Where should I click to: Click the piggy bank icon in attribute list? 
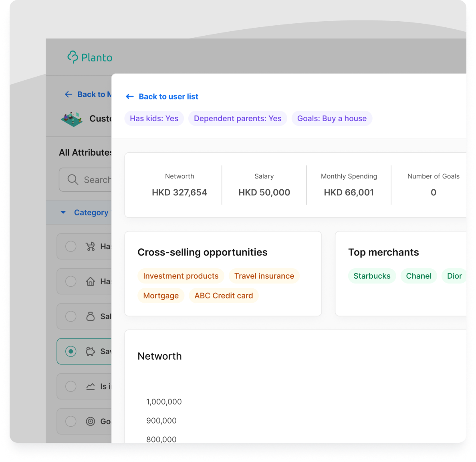91,351
